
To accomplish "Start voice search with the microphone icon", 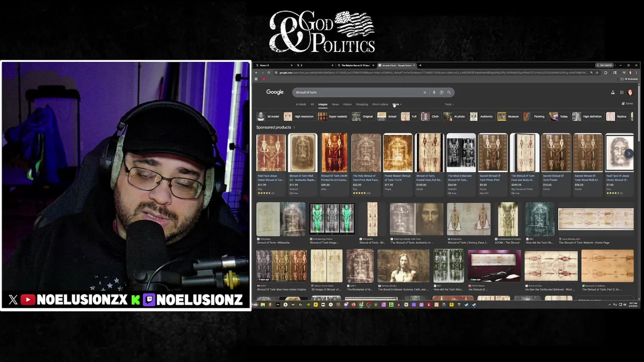I will (434, 93).
